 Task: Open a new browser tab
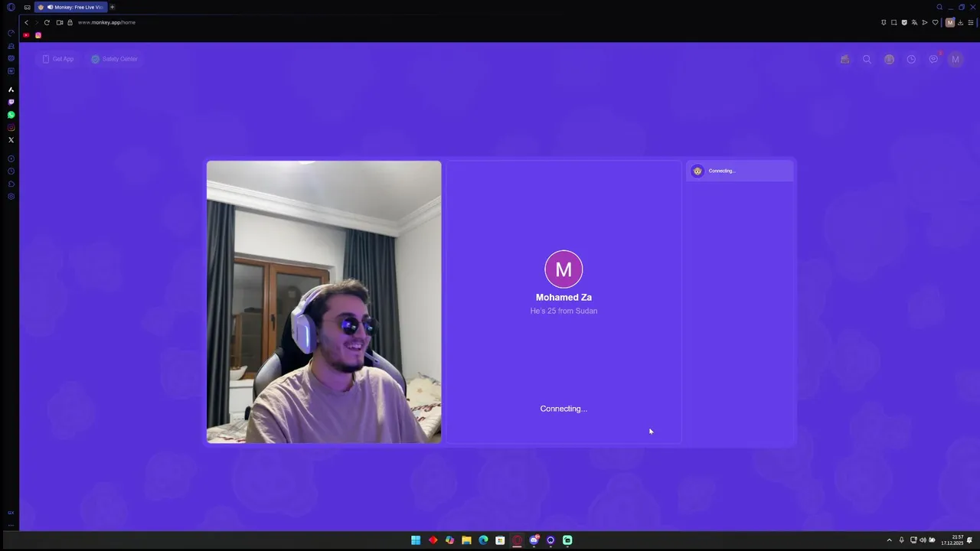[113, 7]
